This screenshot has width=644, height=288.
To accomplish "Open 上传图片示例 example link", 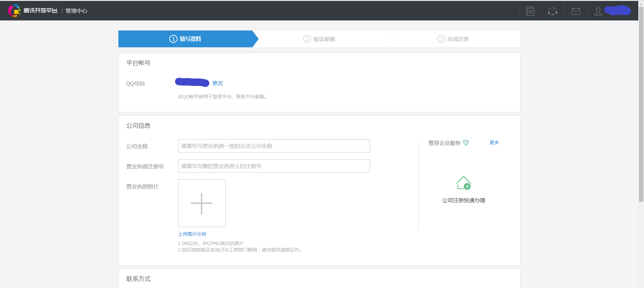I will pos(192,234).
